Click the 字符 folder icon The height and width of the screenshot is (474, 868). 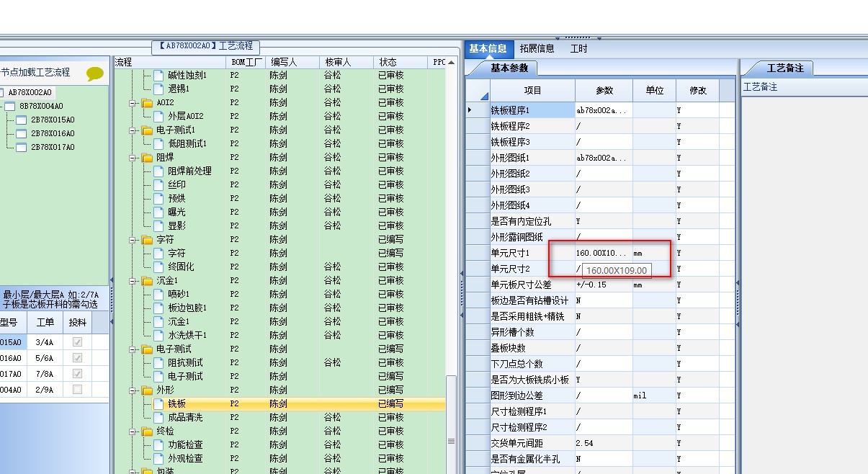(147, 240)
